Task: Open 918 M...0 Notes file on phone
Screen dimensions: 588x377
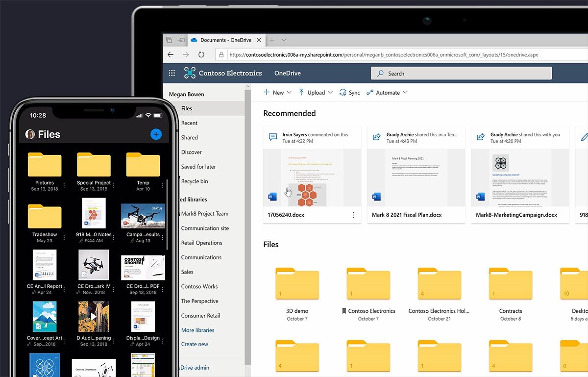Action: pos(94,213)
